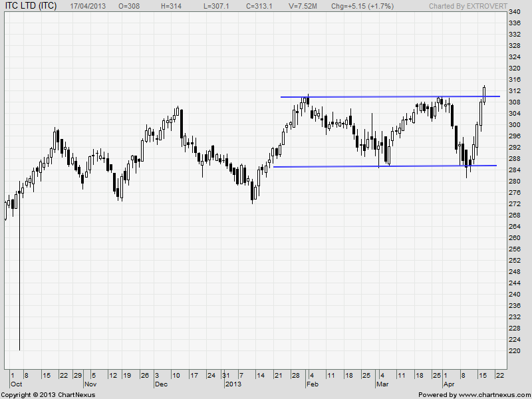Select the Nov month marker on time axis

pyautogui.click(x=90, y=384)
